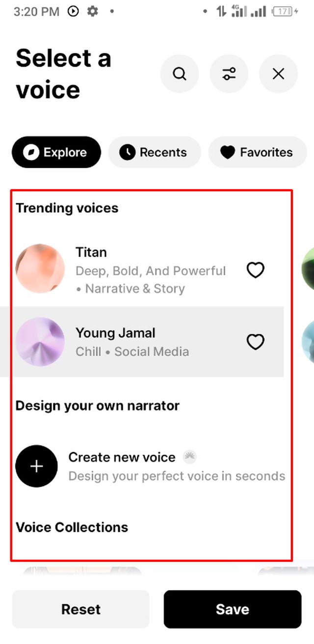Open the Favorites tab
314x644 pixels.
[x=257, y=152]
